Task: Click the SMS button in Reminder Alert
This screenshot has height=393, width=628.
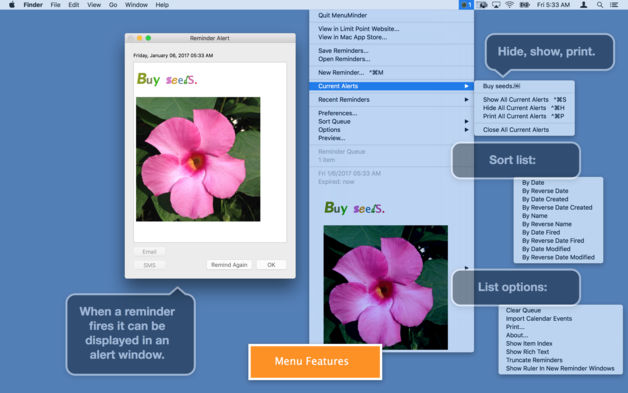Action: [x=149, y=265]
